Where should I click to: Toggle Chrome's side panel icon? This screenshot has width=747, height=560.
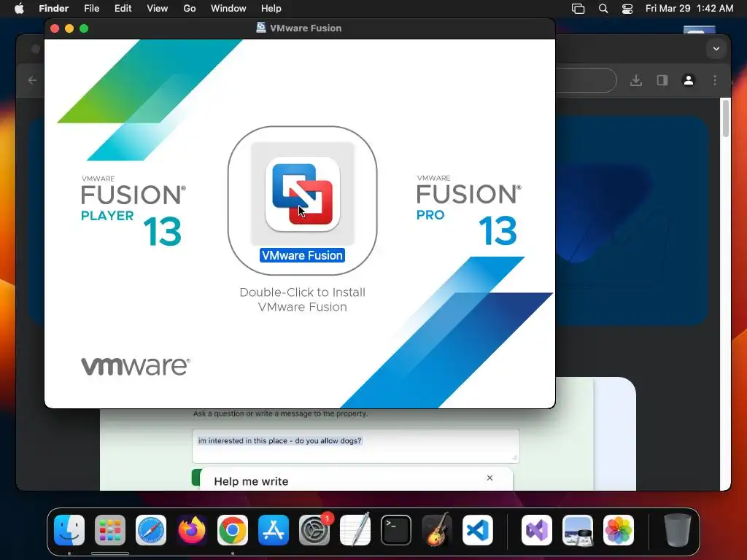pos(662,80)
